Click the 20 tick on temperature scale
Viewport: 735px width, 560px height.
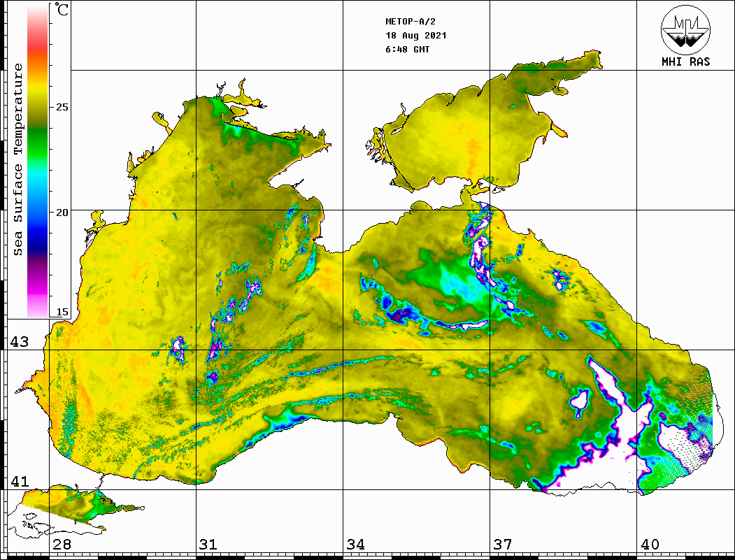(62, 213)
